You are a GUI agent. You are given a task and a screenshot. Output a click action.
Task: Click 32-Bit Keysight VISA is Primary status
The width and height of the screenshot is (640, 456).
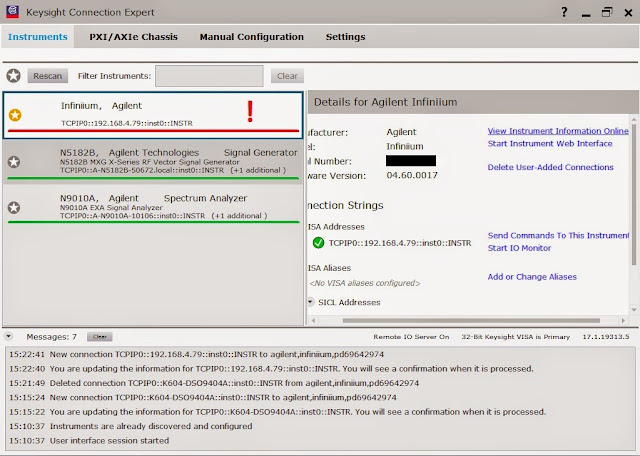(516, 337)
